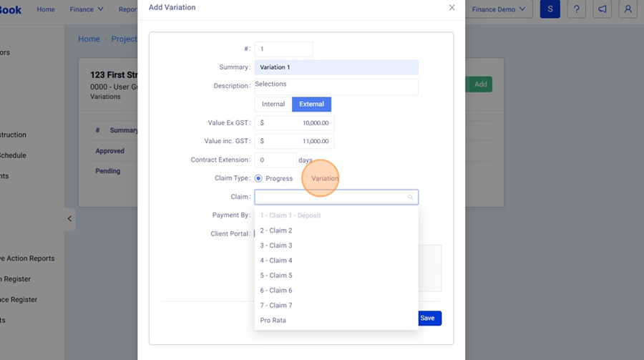The height and width of the screenshot is (360, 644).
Task: Collapse the sidebar with the chevron arrow
Action: pos(69,218)
